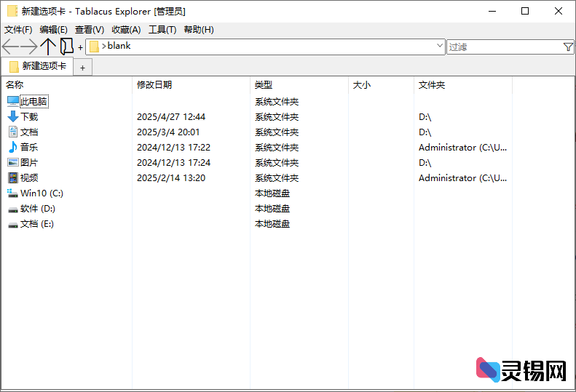Select the 文档 (E:) drive name
Viewport: 576px width, 392px height.
[x=36, y=224]
